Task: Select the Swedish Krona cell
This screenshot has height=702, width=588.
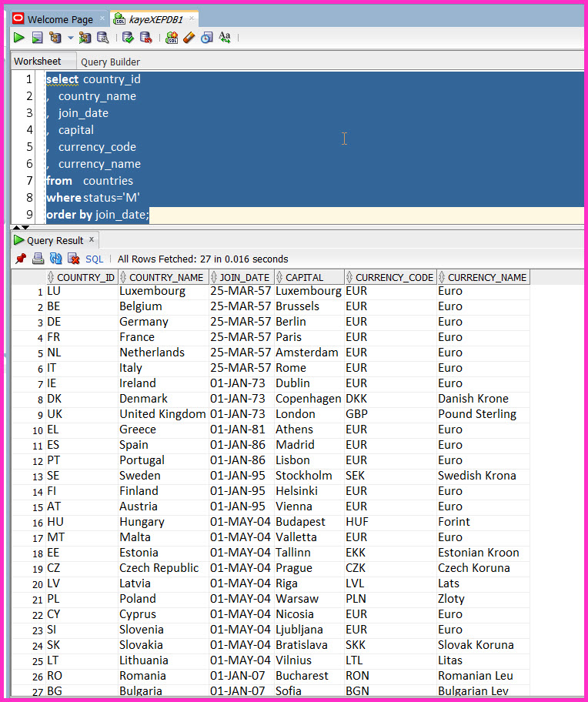Action: (483, 476)
